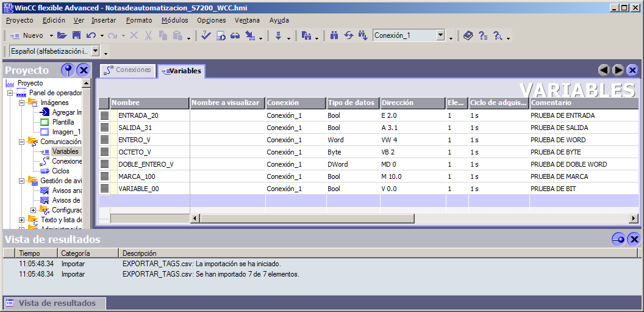Click the Categoría column header in results

(x=88, y=253)
